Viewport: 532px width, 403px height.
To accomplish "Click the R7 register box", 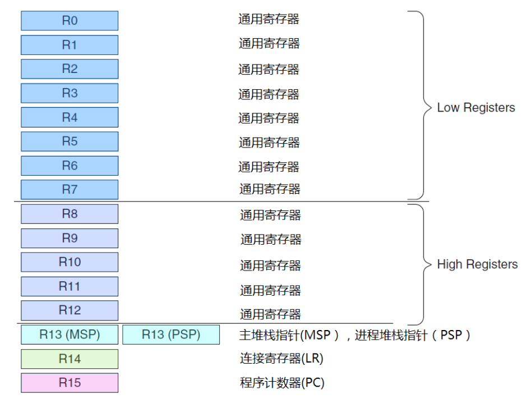I will (70, 189).
